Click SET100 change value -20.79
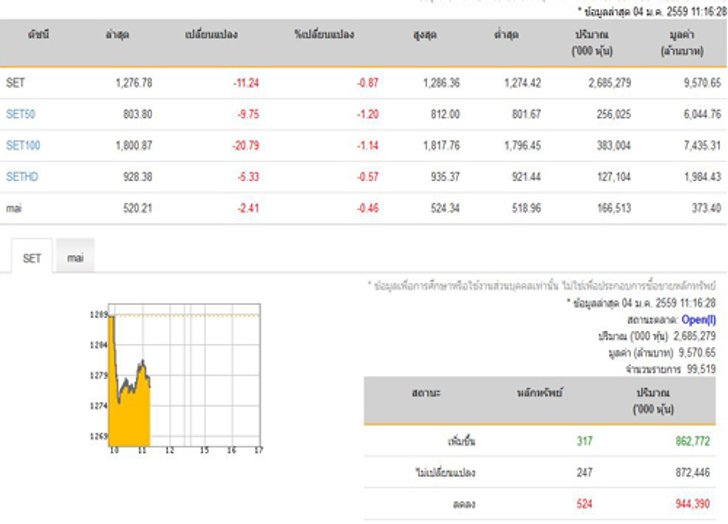Viewport: 728px width, 524px height. click(246, 146)
